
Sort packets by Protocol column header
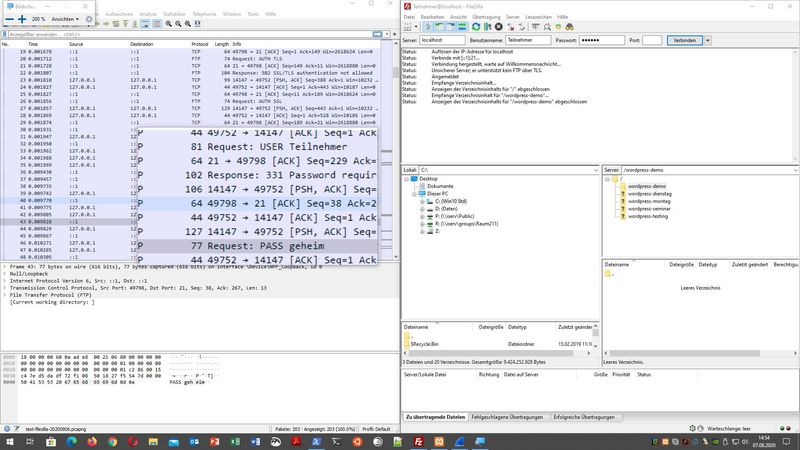pyautogui.click(x=199, y=44)
